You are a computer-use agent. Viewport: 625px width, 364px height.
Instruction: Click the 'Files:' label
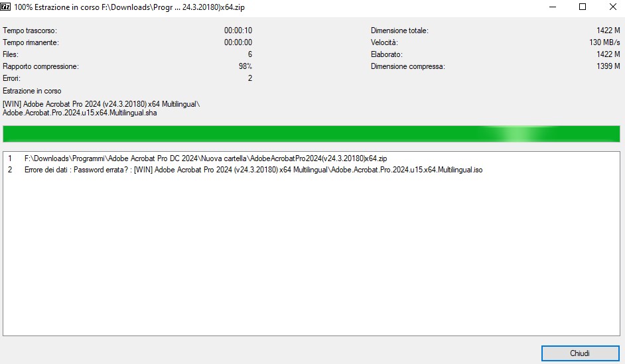11,54
